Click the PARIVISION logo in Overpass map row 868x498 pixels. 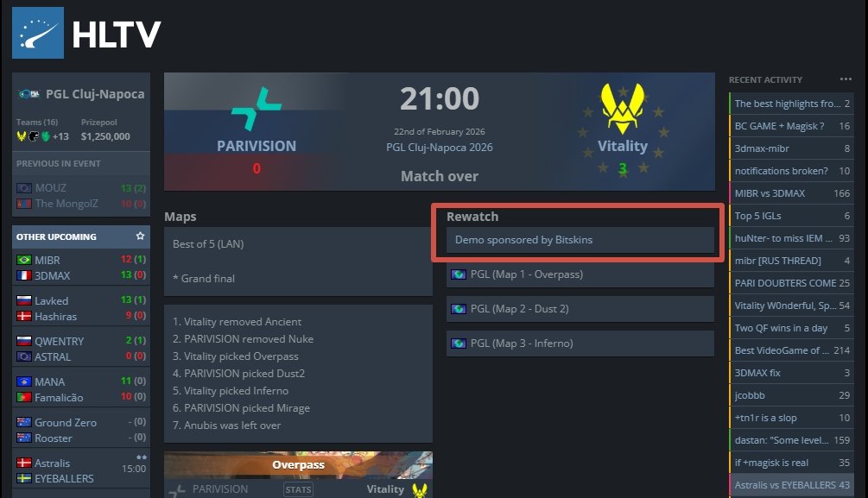click(176, 489)
